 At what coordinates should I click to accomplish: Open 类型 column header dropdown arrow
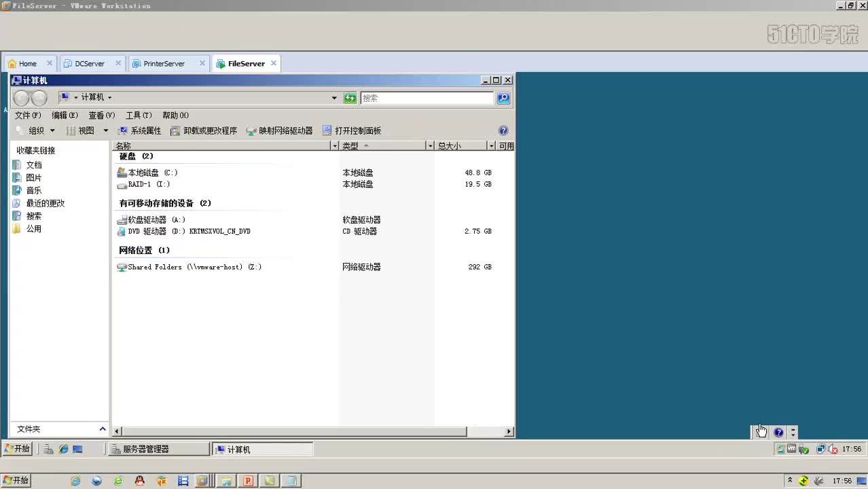[x=430, y=146]
